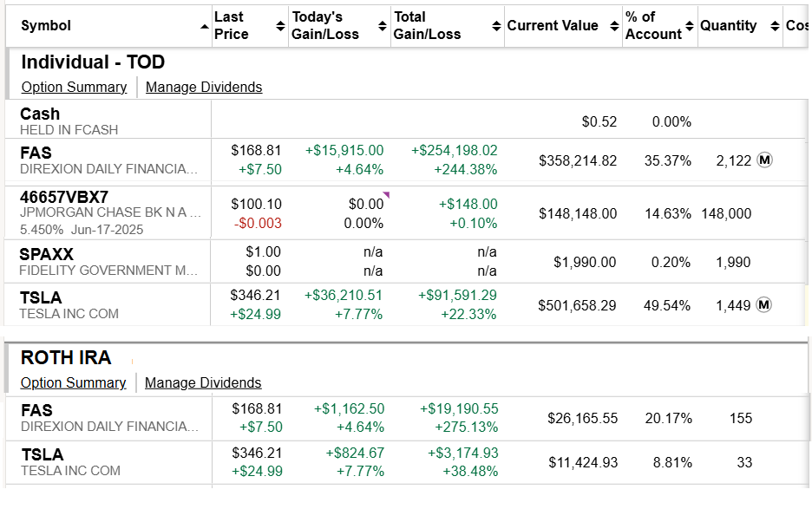Image resolution: width=812 pixels, height=509 pixels.
Task: Open Manage Dividends under ROTH IRA
Action: point(203,382)
